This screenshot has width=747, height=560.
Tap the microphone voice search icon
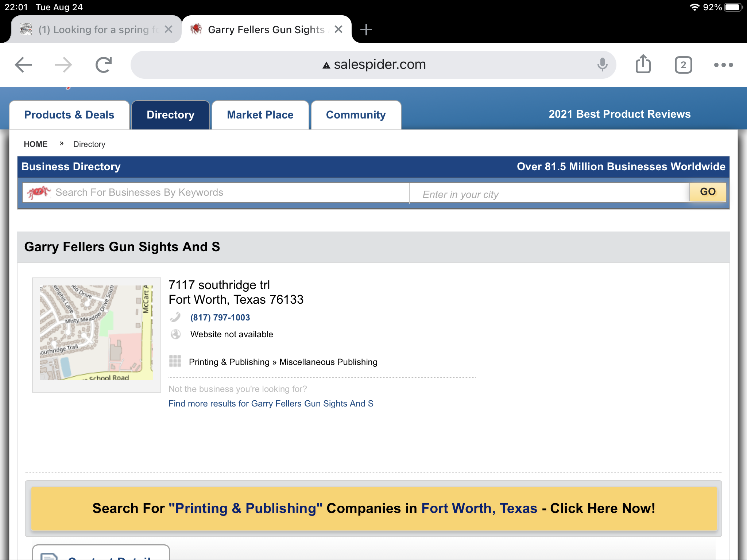coord(602,65)
